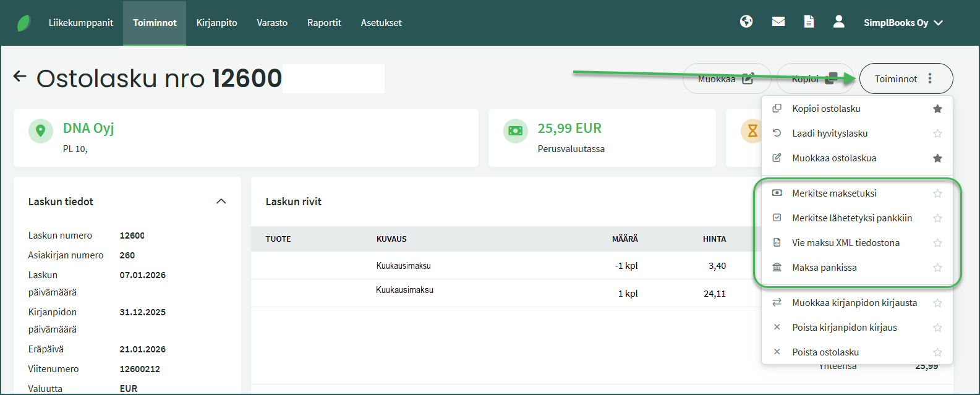Click the back arrow beside Ostolasku title
The image size is (980, 395).
[20, 77]
